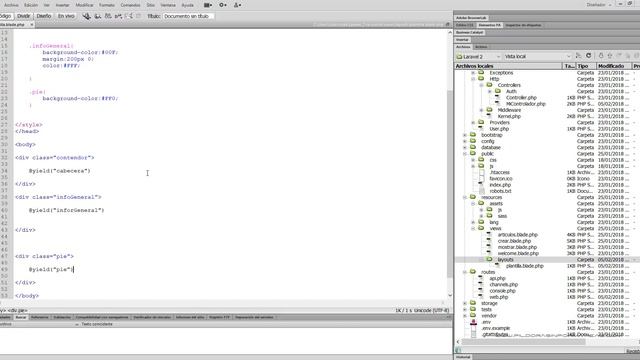This screenshot has height=360, width=640.
Task: Click the browser compatibility check icon
Action: (x=128, y=16)
